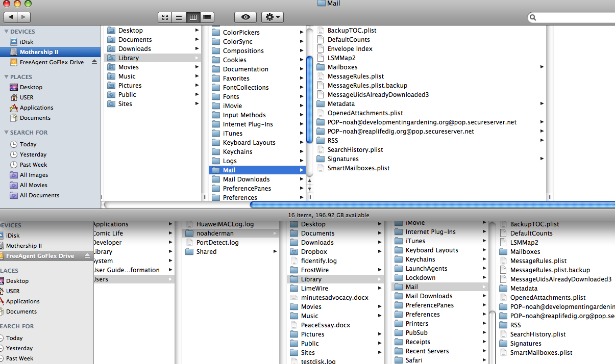Open Applications icon in upper window sidebar
The height and width of the screenshot is (364, 615).
pos(14,108)
